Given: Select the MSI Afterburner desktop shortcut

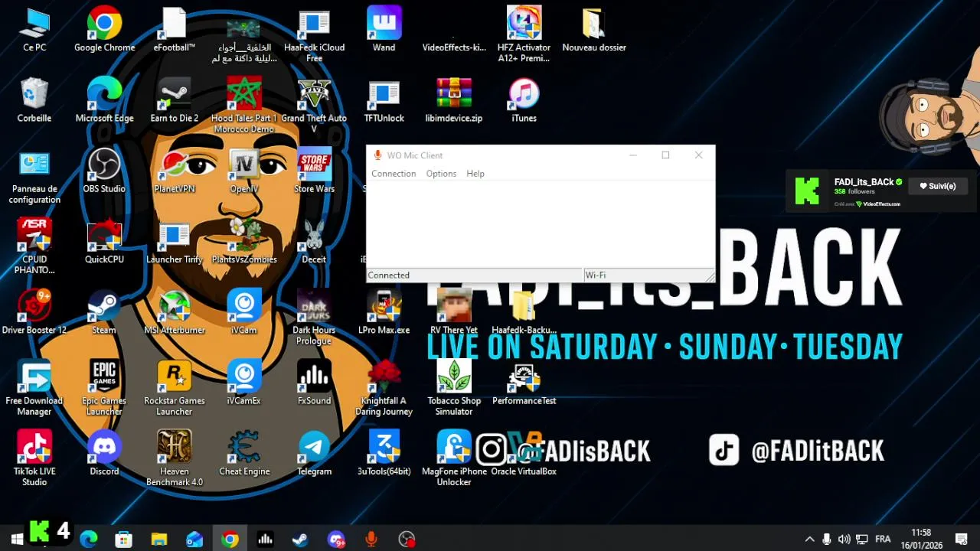Looking at the screenshot, I should point(175,312).
